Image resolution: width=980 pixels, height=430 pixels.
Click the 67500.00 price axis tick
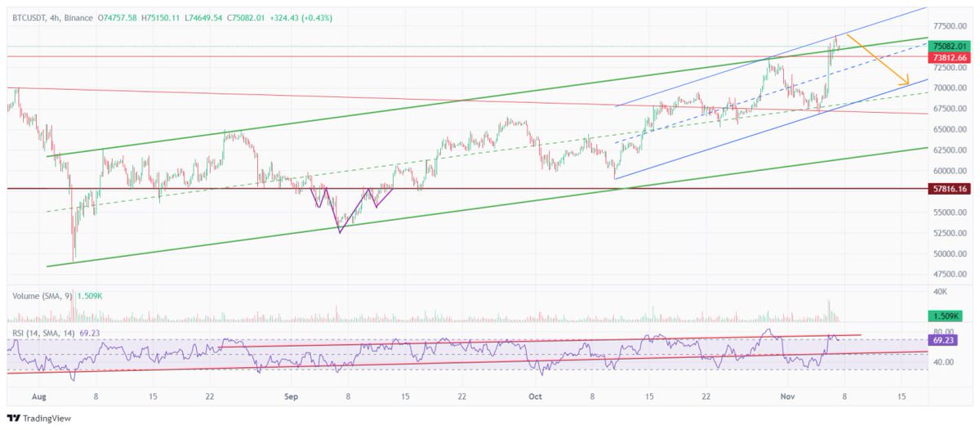click(951, 109)
